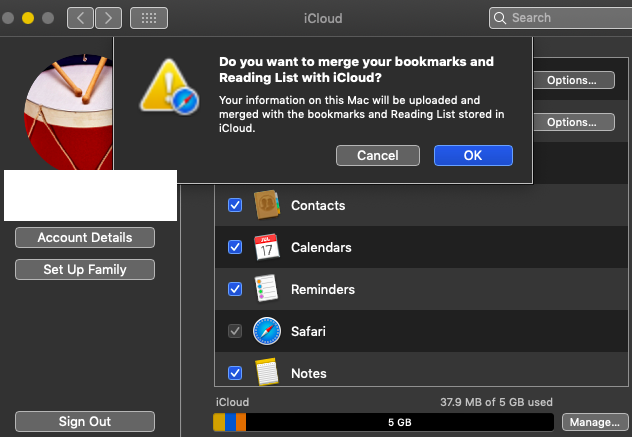Uncheck the Calendars checkbox
632x437 pixels.
[235, 247]
